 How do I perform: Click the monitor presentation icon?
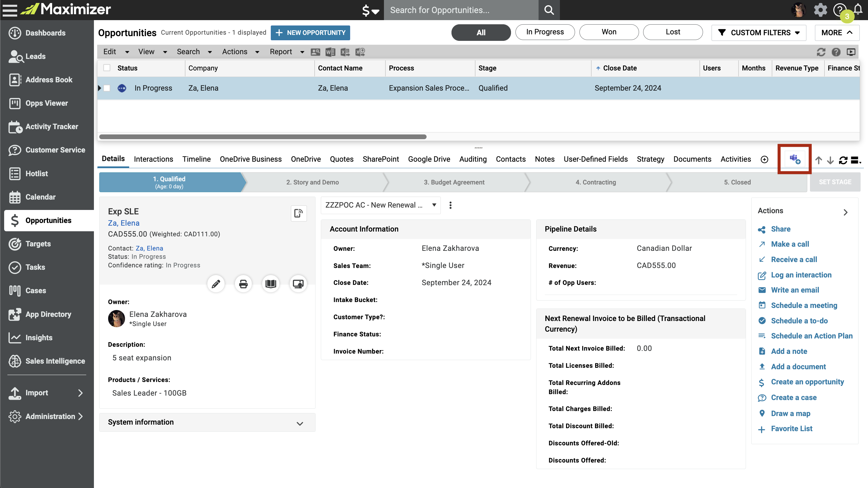[298, 284]
